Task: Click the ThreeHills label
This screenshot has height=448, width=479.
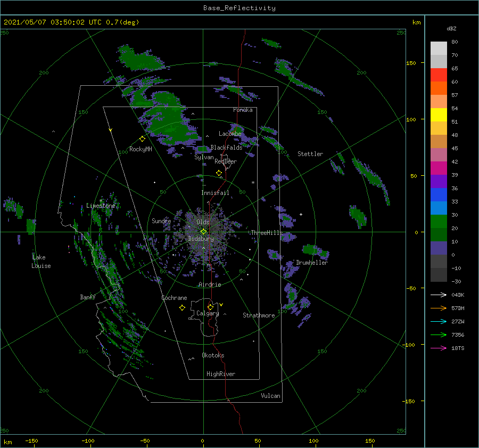Action: click(267, 233)
